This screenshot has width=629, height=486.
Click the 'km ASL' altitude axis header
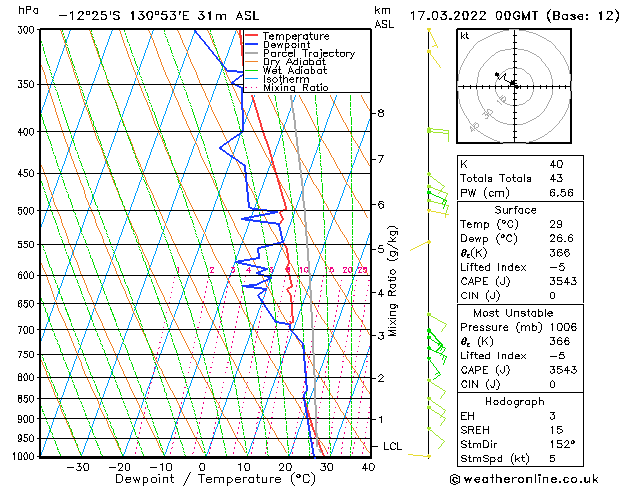383,17
